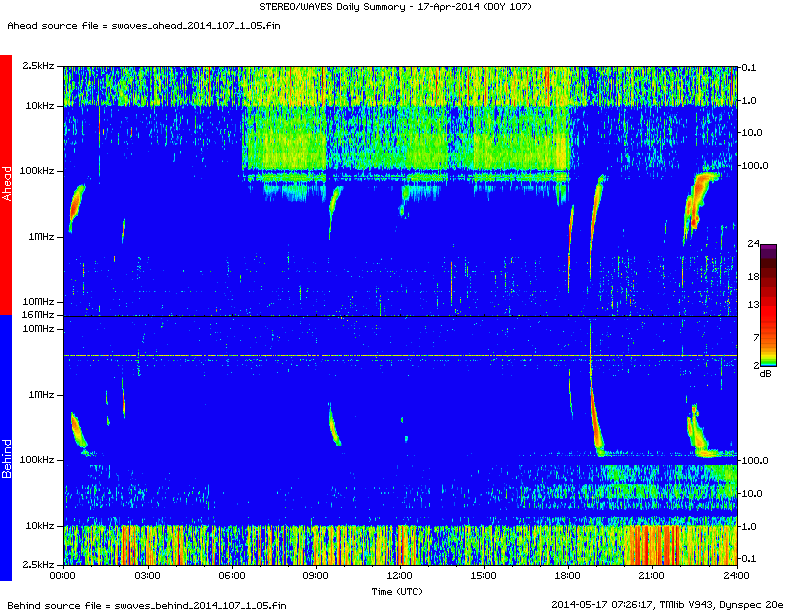Screen dimensions: 792x612
Task: Click the 100kHz label on Ahead axis
Action: click(37, 171)
